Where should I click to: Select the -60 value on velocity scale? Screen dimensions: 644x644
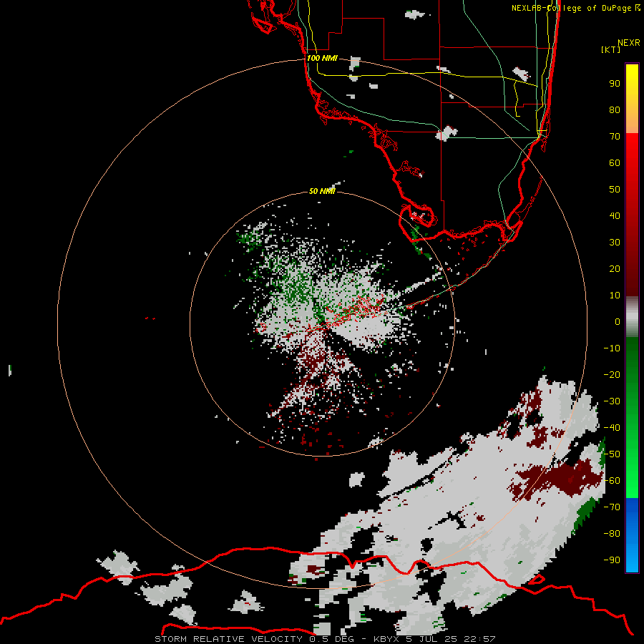pyautogui.click(x=612, y=481)
